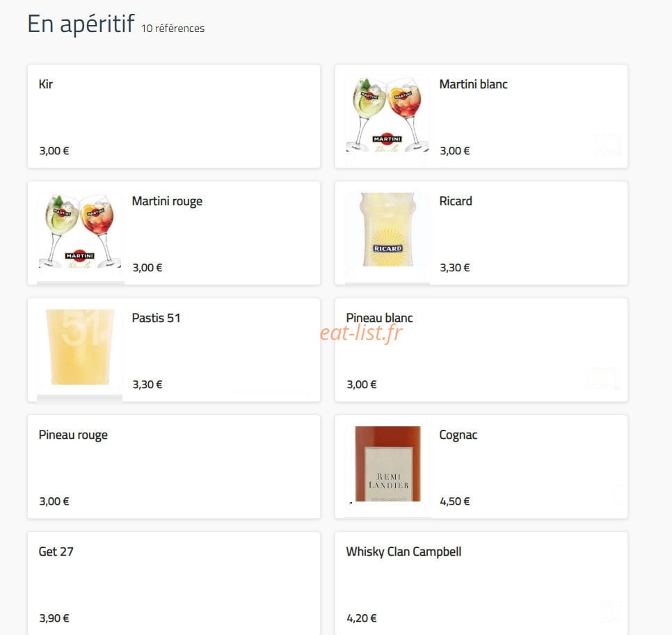Screen dimensions: 672x635
Task: Choose the Martini rouge title text
Action: [x=167, y=202]
